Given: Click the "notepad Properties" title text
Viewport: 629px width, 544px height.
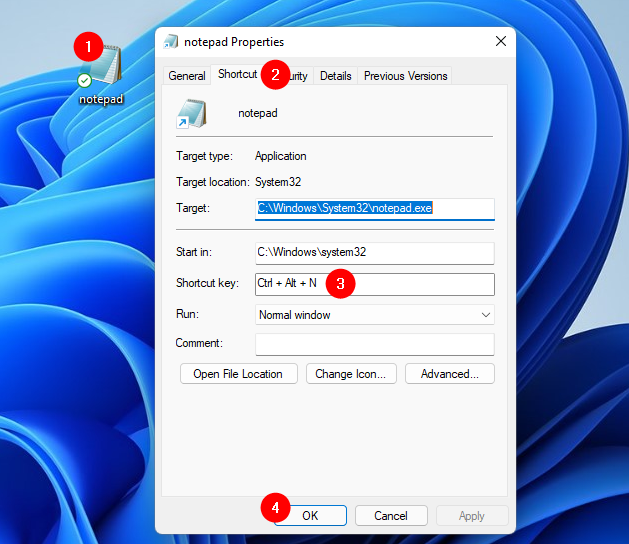Looking at the screenshot, I should pos(234,42).
